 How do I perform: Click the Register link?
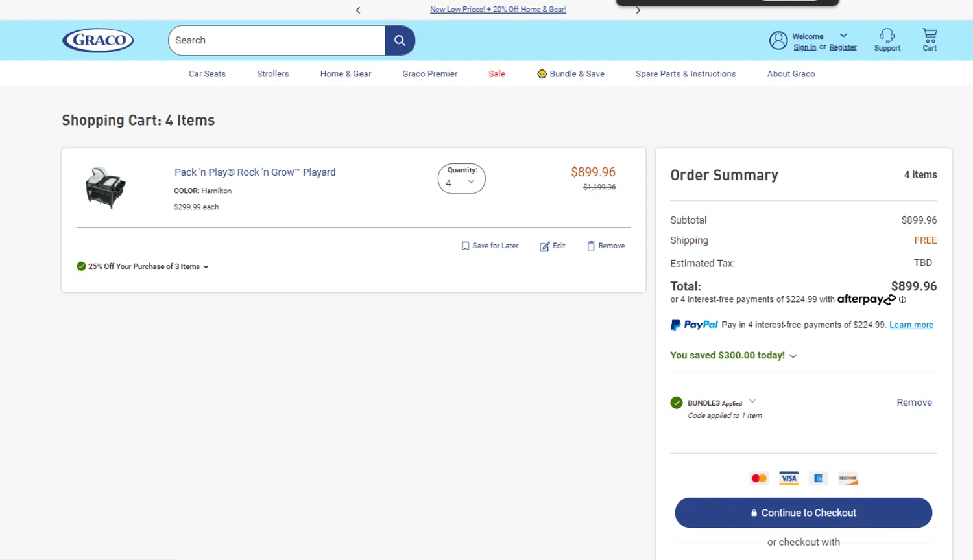843,47
